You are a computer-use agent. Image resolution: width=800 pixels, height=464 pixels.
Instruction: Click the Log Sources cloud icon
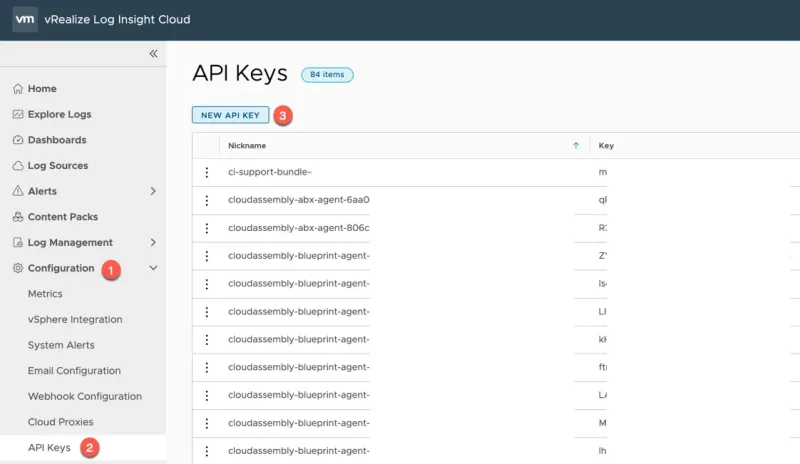click(18, 166)
